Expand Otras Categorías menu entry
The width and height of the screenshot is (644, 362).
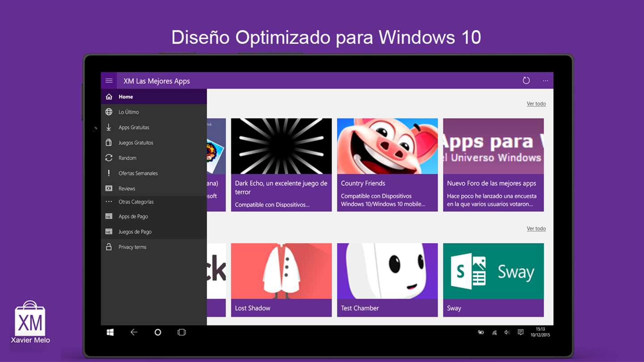click(154, 202)
